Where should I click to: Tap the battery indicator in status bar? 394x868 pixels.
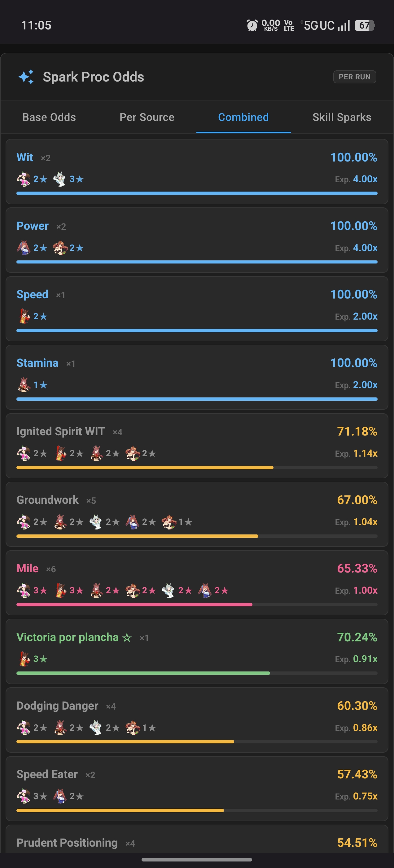[365, 25]
